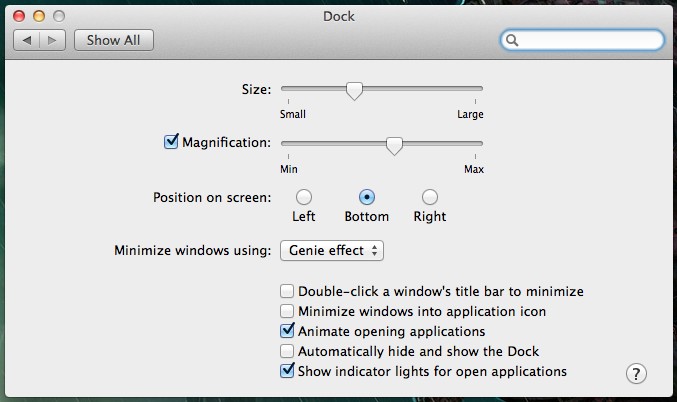Viewport: 677px width, 402px height.
Task: Click the Show All button
Action: 114,40
